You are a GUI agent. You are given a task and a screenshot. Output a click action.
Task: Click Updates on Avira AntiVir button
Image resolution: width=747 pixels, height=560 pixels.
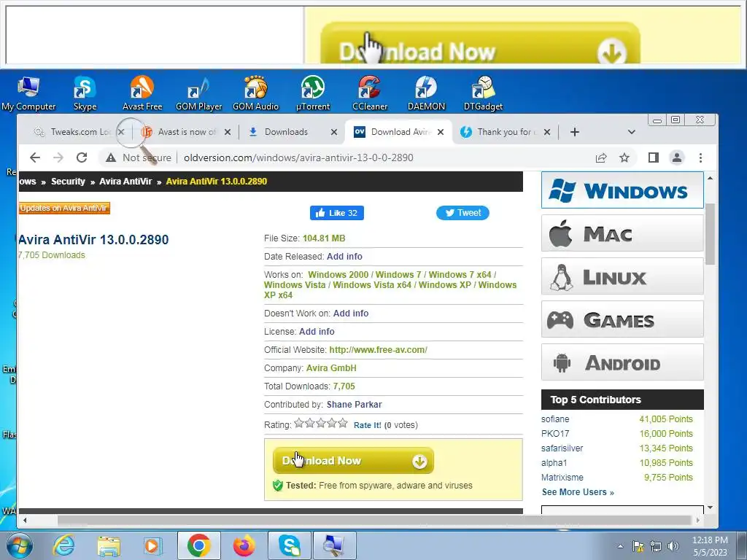coord(64,208)
